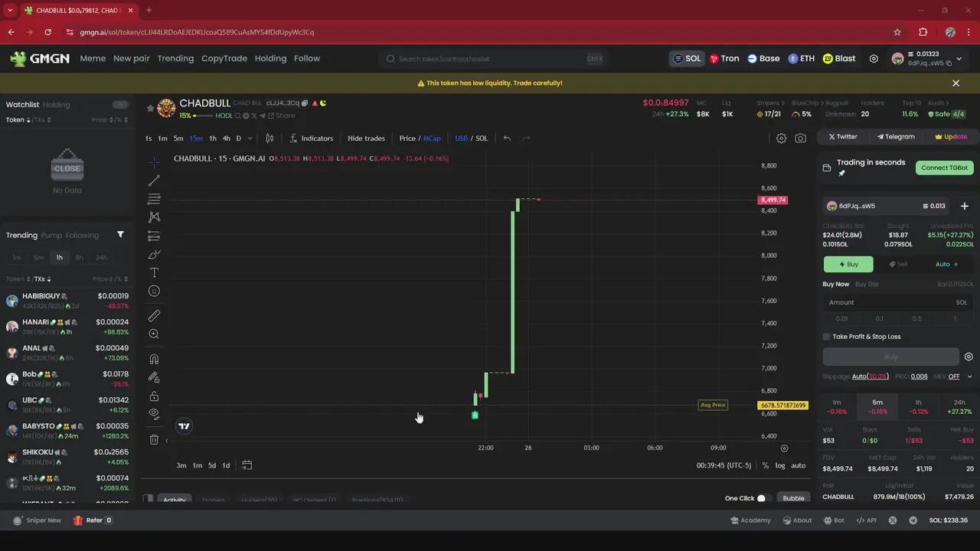
Task: Select the trend line drawing tool
Action: (154, 181)
